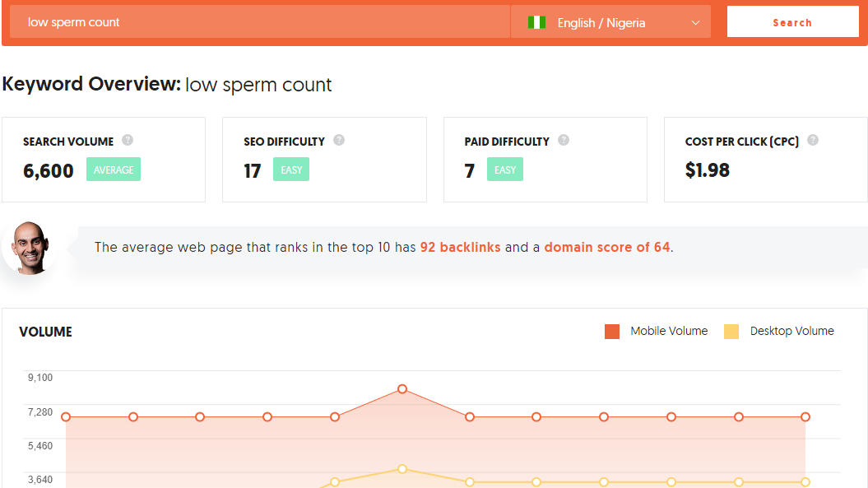
Task: Click the AVERAGE search volume badge
Action: tap(114, 170)
